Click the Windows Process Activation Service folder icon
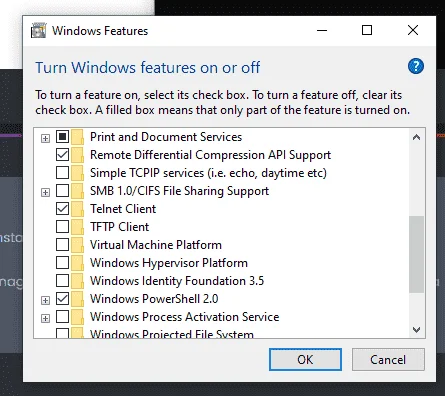Image resolution: width=445 pixels, height=396 pixels. 78,317
